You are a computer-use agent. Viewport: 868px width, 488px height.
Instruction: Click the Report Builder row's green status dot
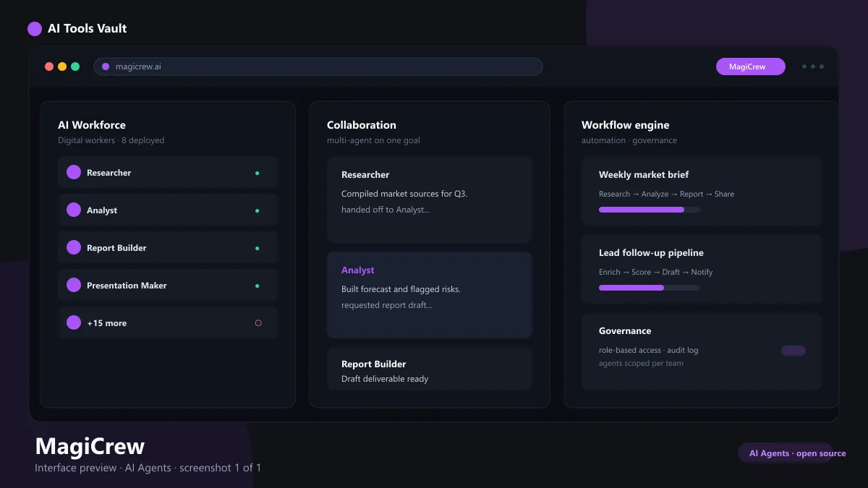(x=257, y=248)
